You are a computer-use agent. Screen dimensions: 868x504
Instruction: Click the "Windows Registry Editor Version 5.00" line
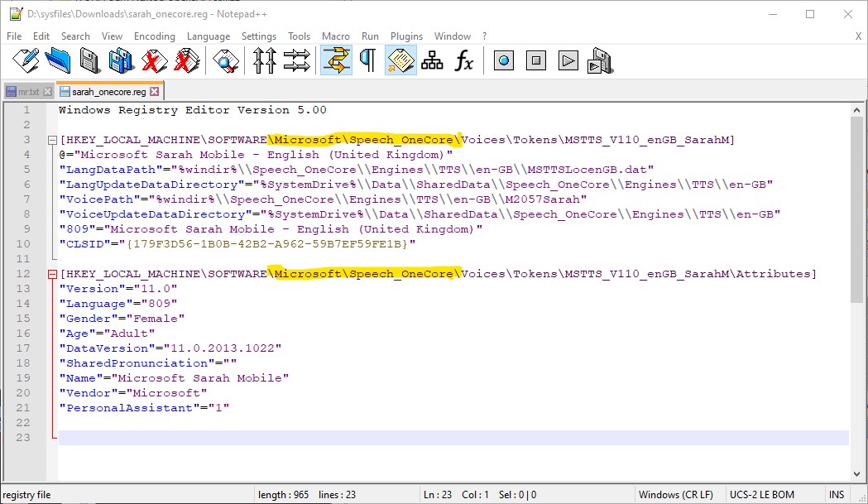(x=193, y=110)
